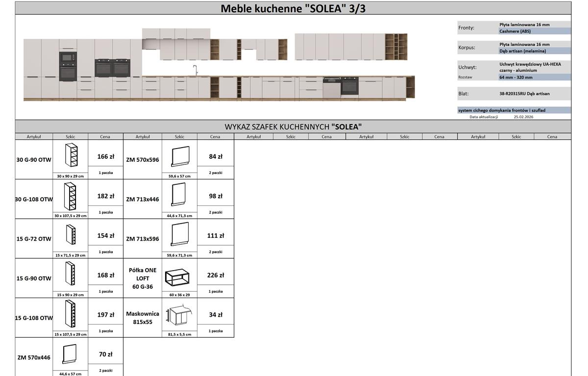Click 'Uchwyt krawędziowy UA-HEXA' text
The height and width of the screenshot is (376, 588).
click(x=530, y=64)
